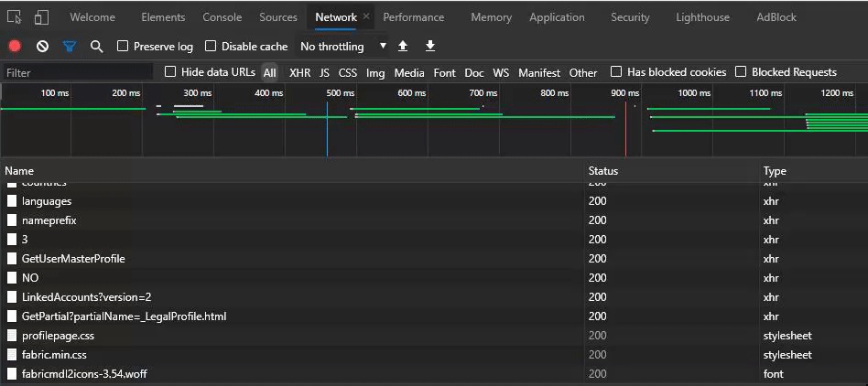Export HAR with the download arrow

[430, 47]
